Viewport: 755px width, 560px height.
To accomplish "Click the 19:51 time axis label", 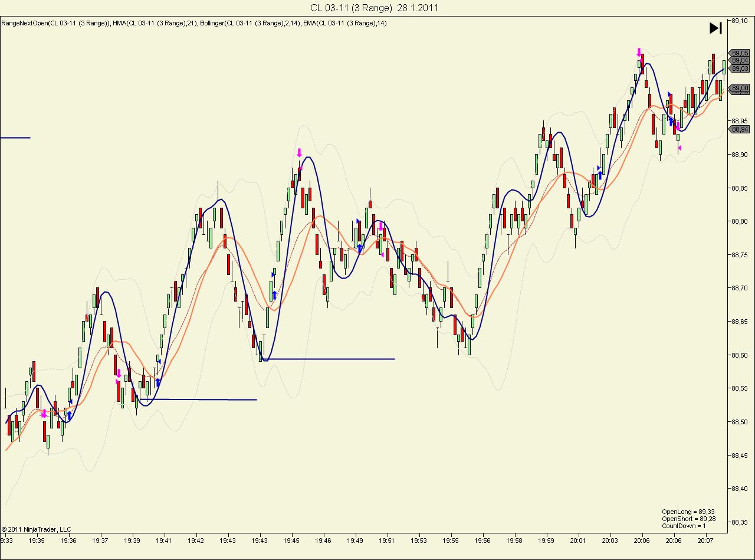I will [x=387, y=540].
